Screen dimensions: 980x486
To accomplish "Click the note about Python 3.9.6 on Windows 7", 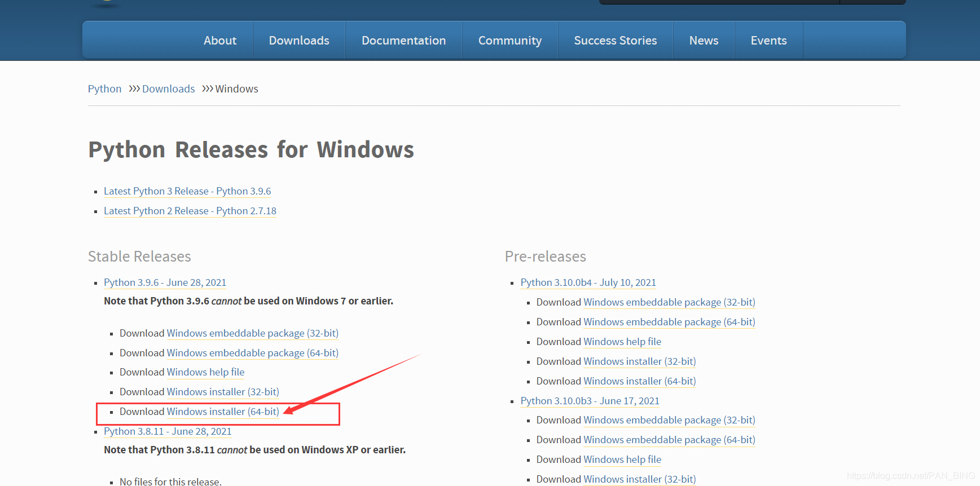I will [248, 301].
